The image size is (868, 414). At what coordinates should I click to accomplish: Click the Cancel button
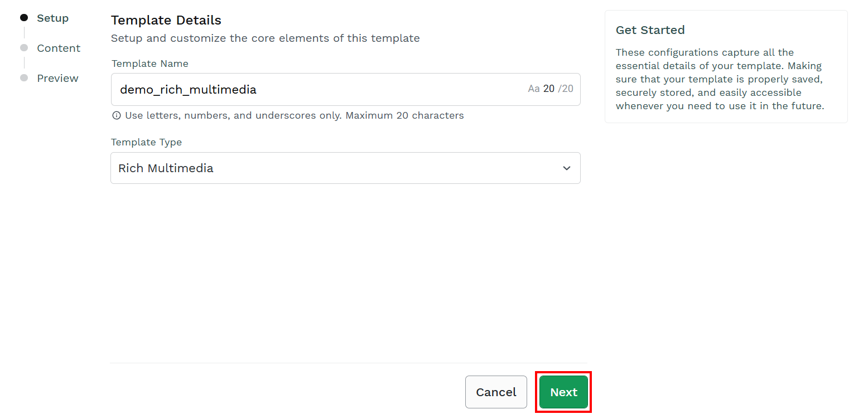496,392
